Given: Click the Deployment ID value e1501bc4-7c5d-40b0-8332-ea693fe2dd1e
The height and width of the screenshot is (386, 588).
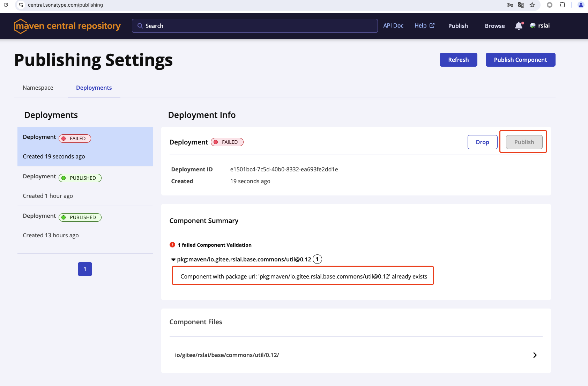Looking at the screenshot, I should 284,169.
